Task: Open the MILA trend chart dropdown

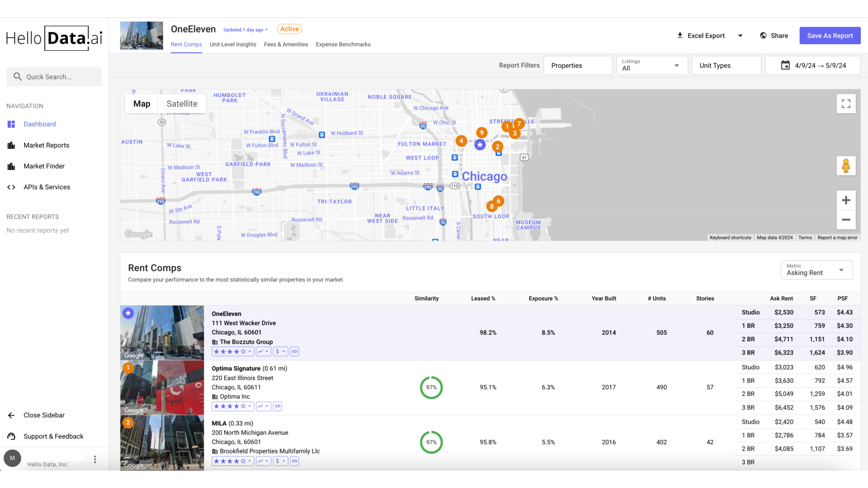Action: (263, 461)
